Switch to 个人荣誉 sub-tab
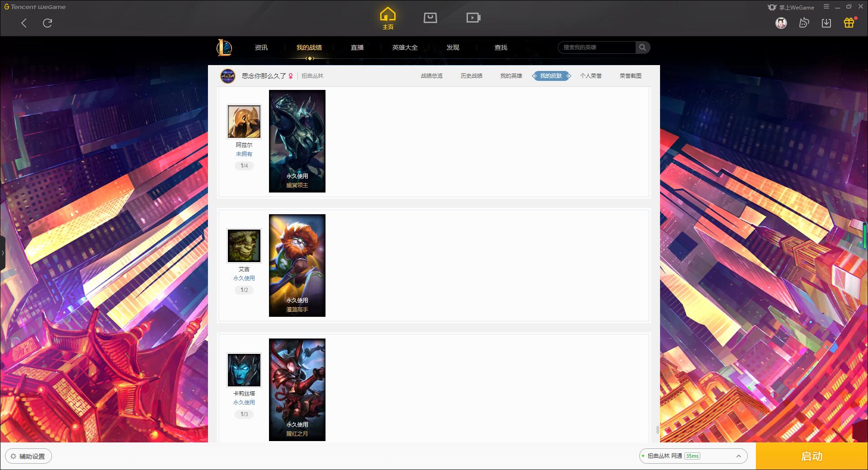Viewport: 868px width, 470px height. coord(591,76)
